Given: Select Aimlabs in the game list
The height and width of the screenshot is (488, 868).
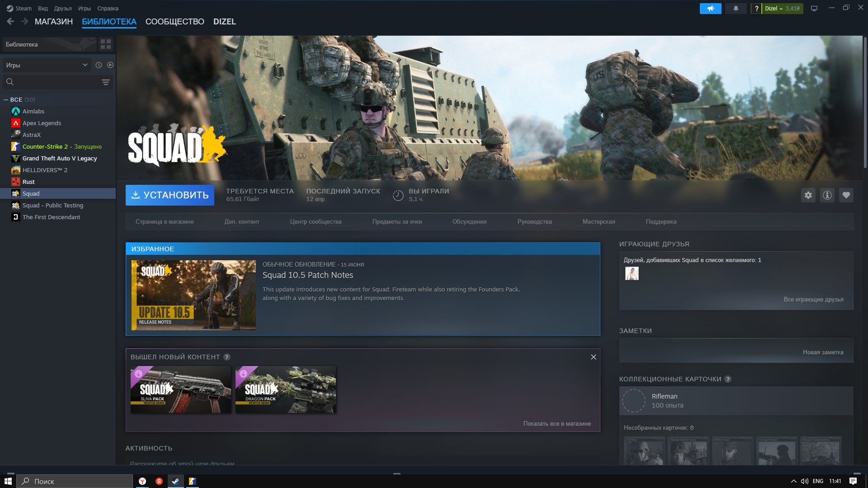Looking at the screenshot, I should pos(58,111).
